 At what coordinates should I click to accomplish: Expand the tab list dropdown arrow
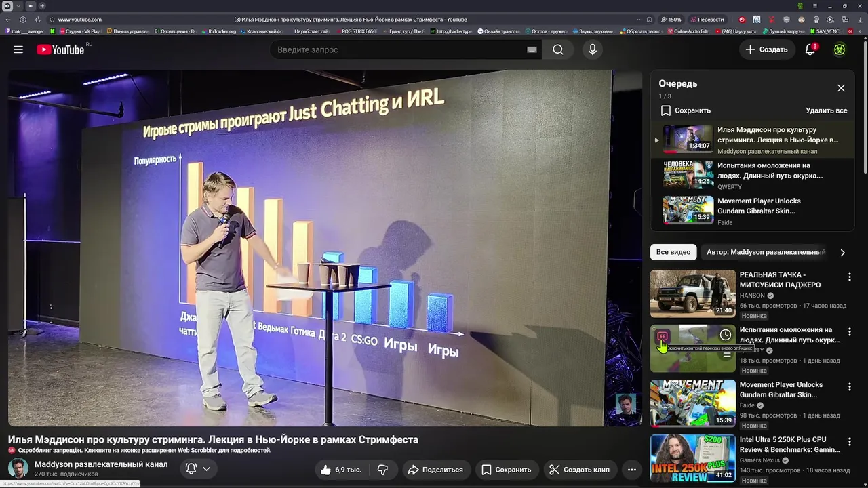(x=18, y=6)
